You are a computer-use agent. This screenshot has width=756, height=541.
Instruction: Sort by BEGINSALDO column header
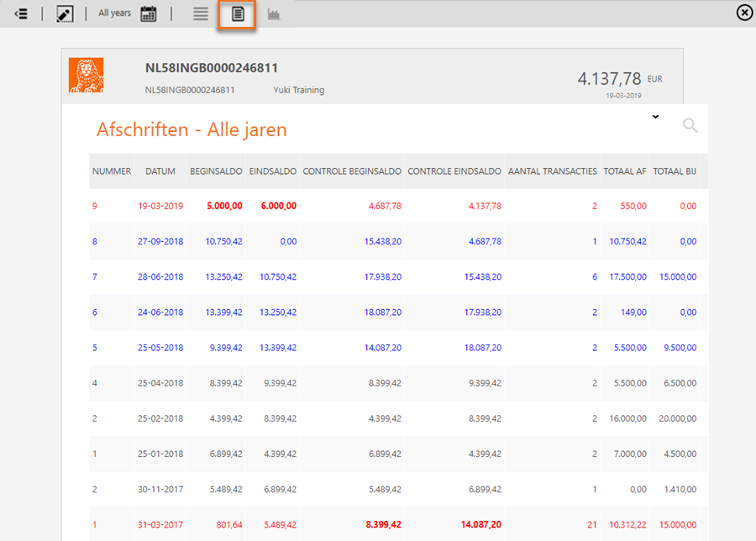[216, 171]
